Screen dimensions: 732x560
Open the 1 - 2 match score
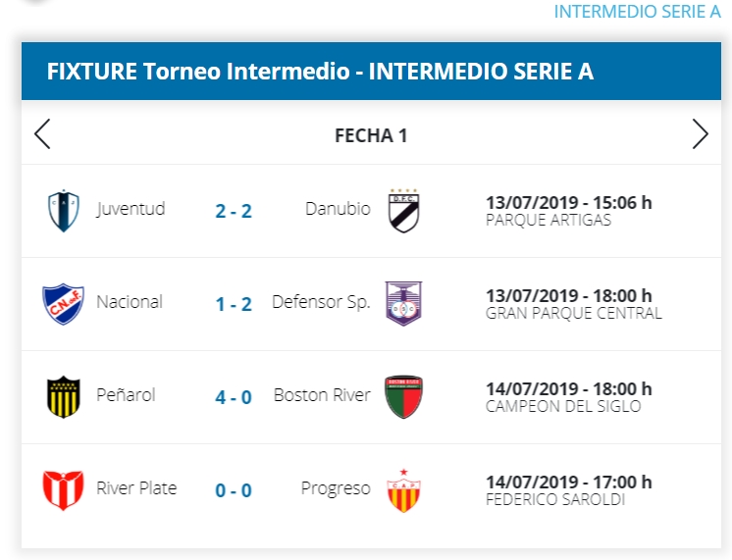coord(234,304)
